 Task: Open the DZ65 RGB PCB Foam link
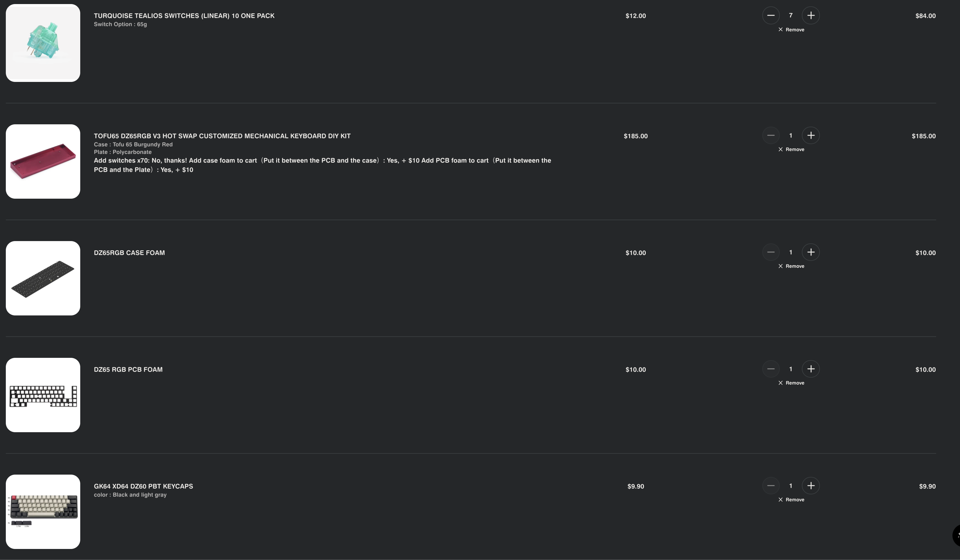point(128,370)
